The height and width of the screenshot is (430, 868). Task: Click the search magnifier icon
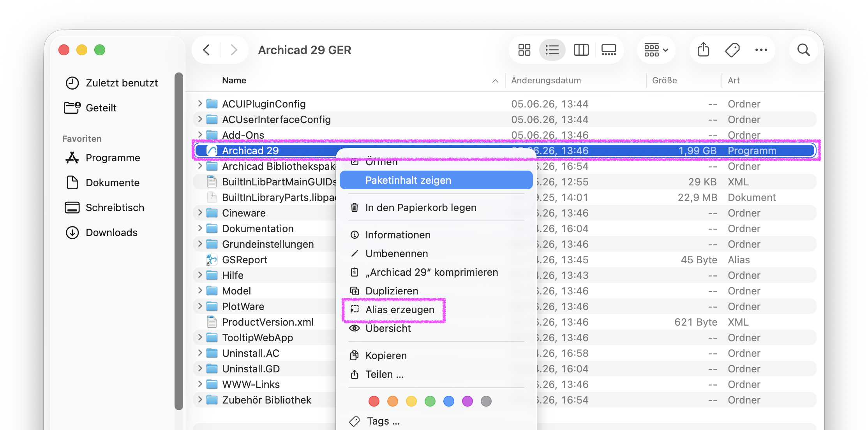coord(803,50)
